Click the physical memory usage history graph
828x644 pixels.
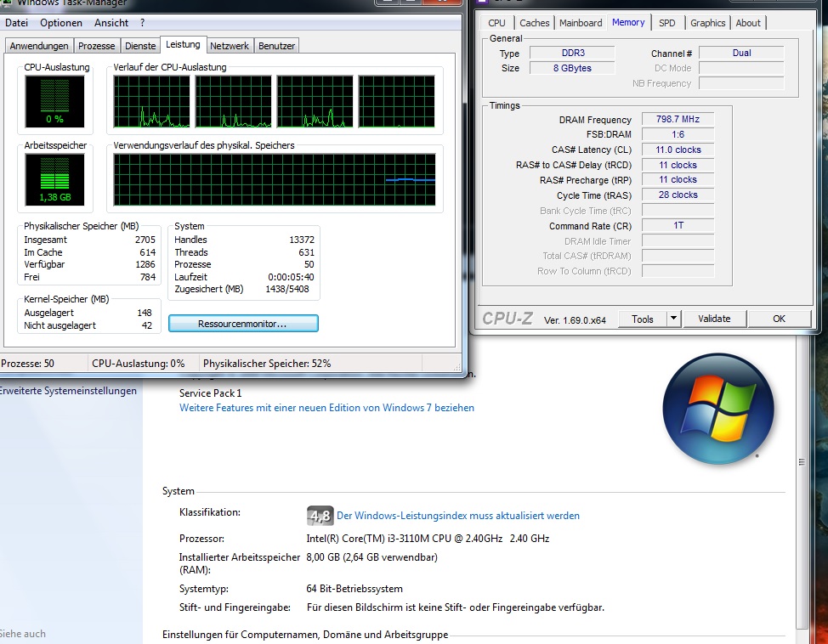pyautogui.click(x=275, y=180)
